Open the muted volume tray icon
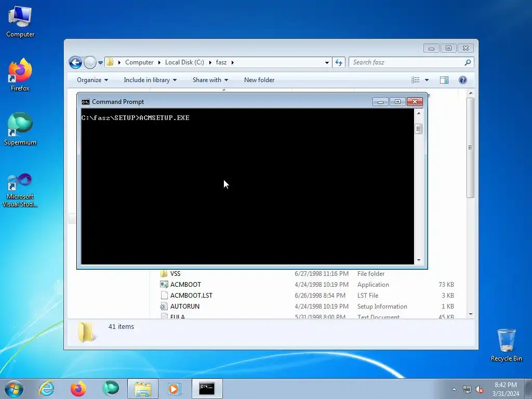532x399 pixels. point(480,389)
